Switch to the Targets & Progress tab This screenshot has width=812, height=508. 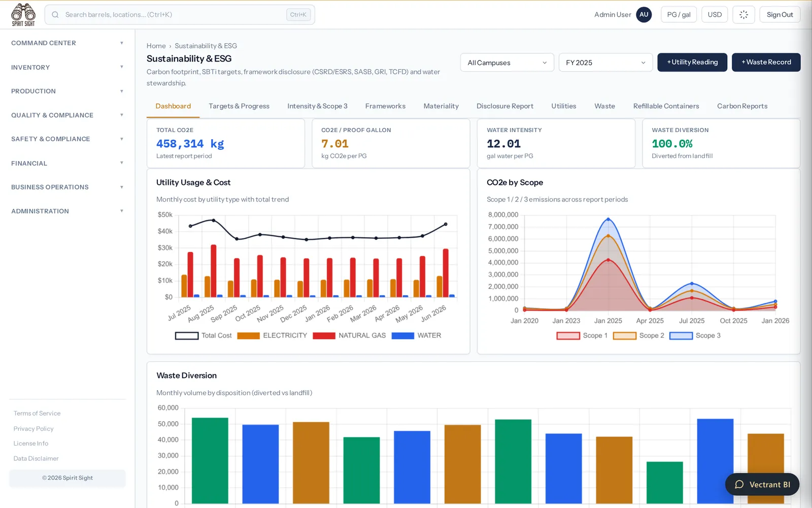pos(239,106)
